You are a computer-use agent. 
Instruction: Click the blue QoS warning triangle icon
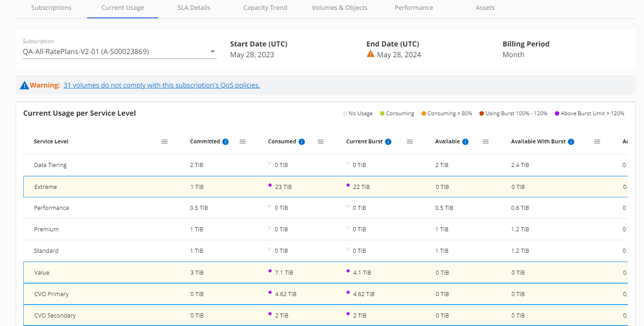pyautogui.click(x=24, y=85)
